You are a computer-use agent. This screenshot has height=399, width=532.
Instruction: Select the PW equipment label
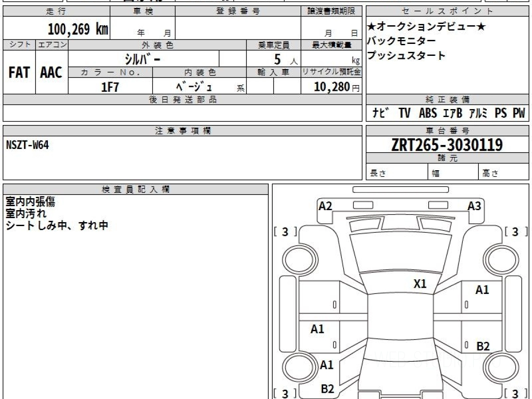(519, 113)
